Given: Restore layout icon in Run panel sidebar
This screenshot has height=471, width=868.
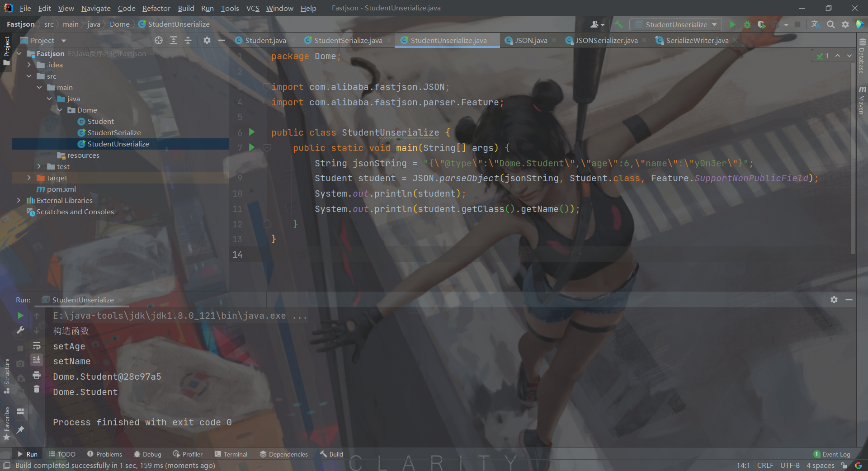Looking at the screenshot, I should (20, 411).
